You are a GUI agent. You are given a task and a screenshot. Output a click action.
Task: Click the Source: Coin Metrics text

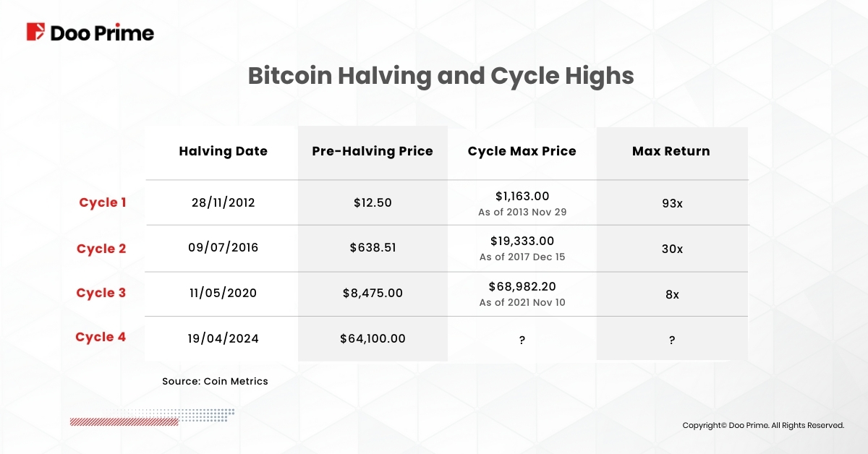(x=215, y=381)
